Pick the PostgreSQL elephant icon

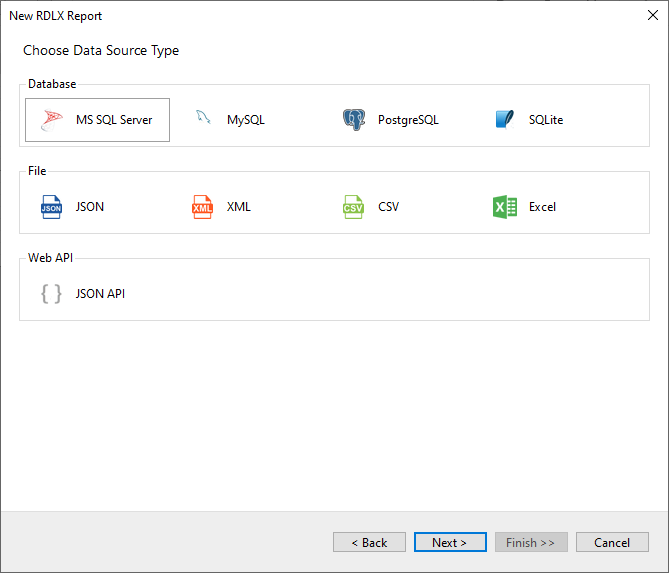354,120
